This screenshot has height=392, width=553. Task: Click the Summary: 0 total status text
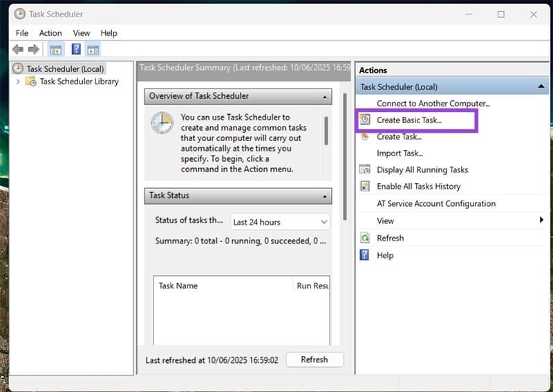240,241
